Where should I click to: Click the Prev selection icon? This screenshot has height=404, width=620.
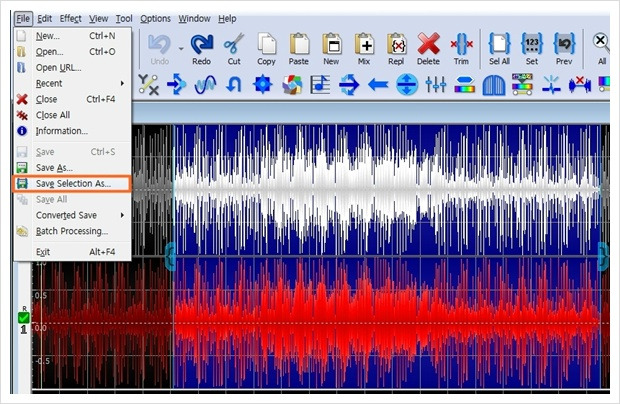tap(564, 49)
